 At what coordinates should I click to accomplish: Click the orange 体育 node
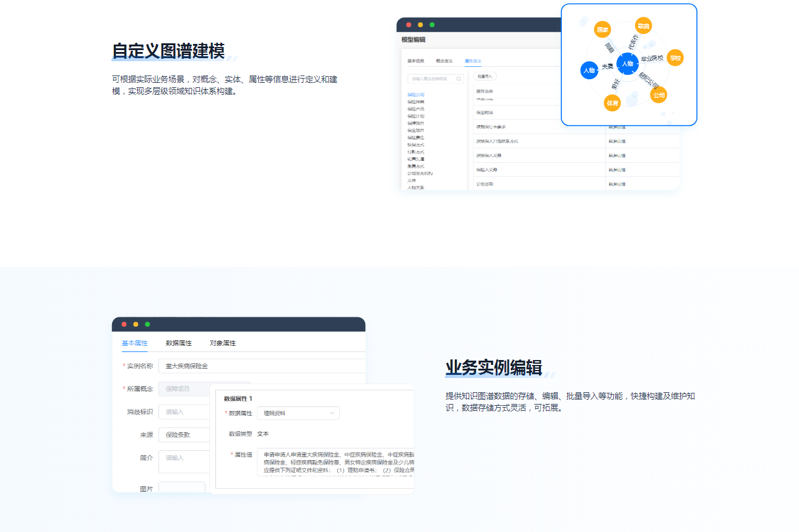pos(612,103)
